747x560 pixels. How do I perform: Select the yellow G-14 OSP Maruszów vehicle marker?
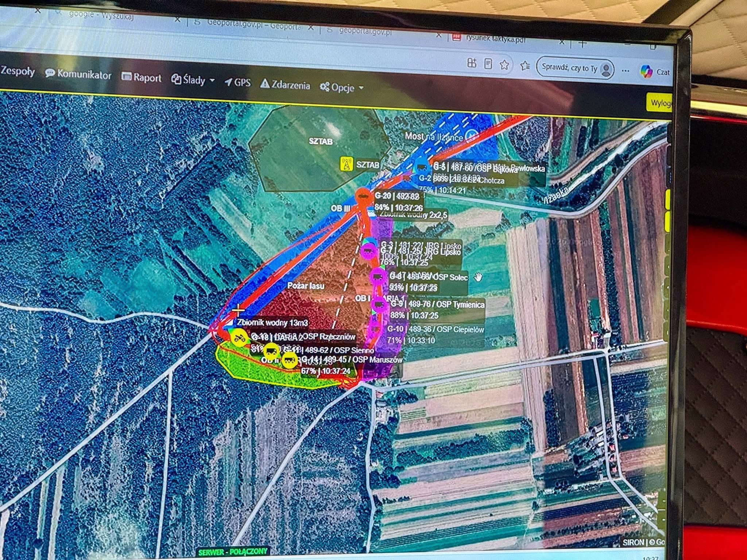coord(290,360)
